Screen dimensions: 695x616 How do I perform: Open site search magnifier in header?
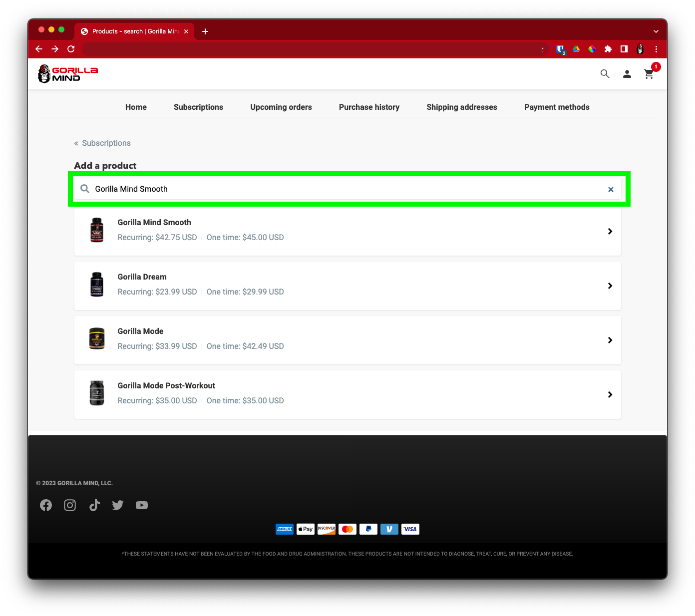point(605,74)
